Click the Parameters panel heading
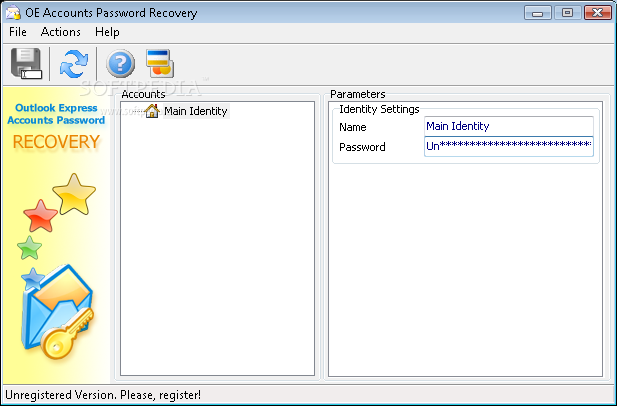Viewport: 617px width, 406px height. [358, 94]
